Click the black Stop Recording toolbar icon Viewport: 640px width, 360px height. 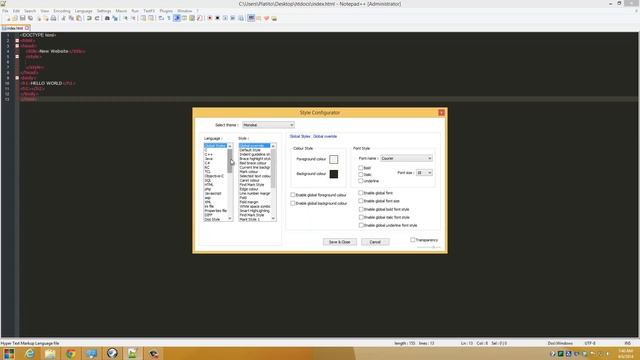[x=217, y=18]
